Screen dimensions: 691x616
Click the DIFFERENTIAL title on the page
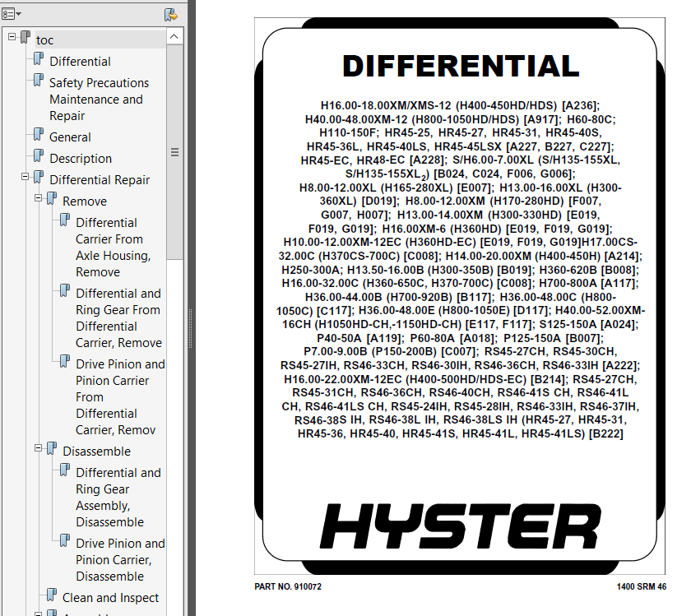(461, 66)
